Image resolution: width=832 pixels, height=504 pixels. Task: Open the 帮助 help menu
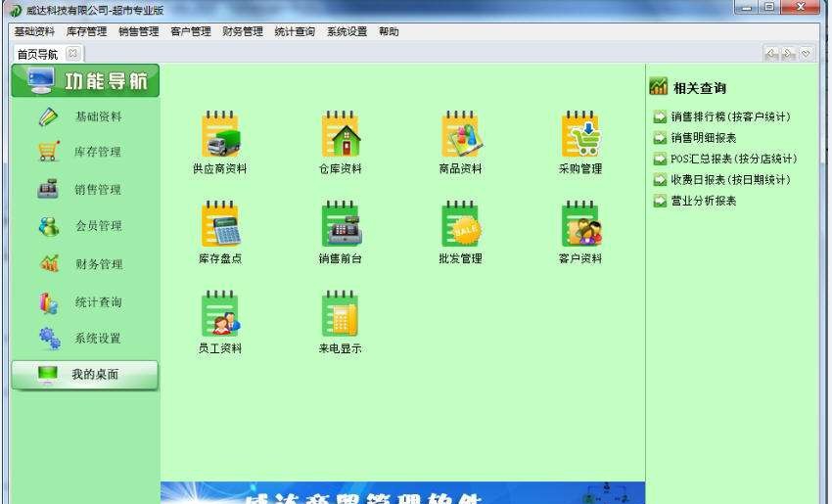pos(389,32)
